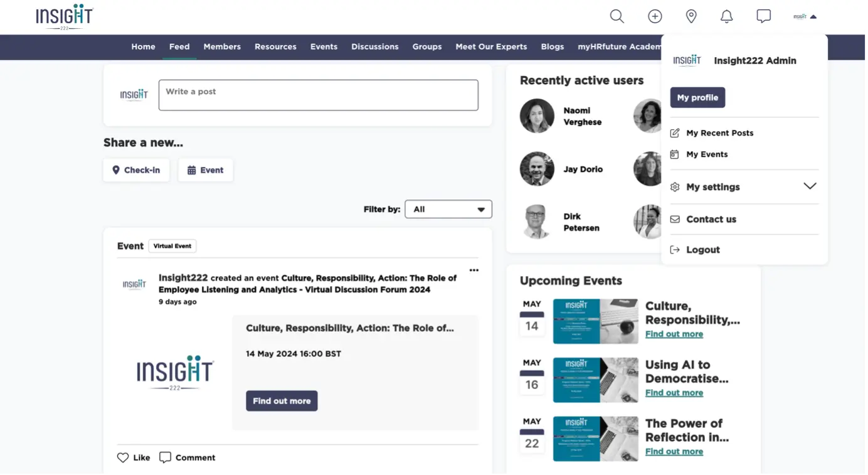Open the location pin icon in header

(691, 17)
